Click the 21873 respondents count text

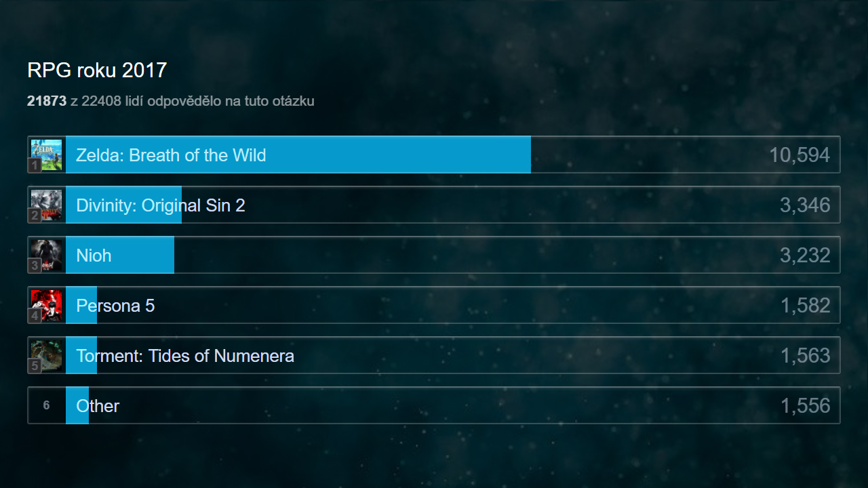tap(47, 102)
